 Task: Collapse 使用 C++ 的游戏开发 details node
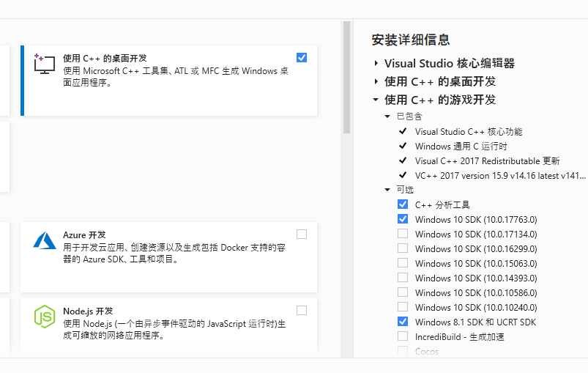tap(376, 100)
